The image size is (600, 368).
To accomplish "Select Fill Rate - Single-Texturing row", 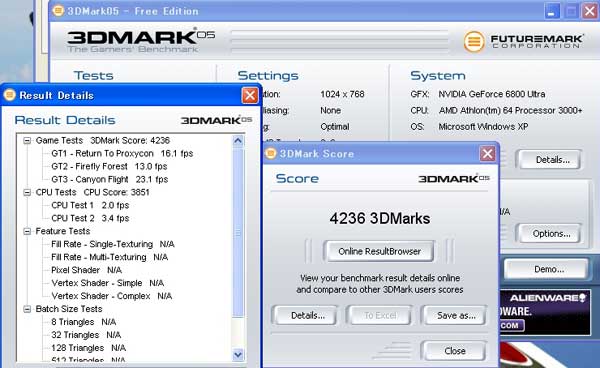I will (113, 244).
